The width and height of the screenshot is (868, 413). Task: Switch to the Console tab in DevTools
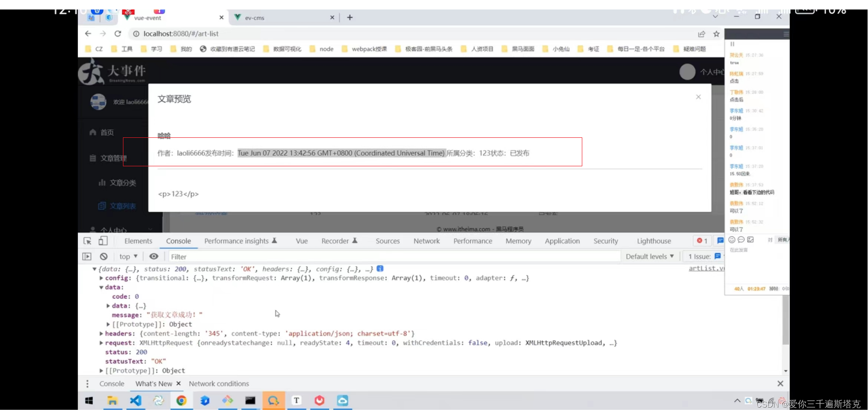pos(178,241)
